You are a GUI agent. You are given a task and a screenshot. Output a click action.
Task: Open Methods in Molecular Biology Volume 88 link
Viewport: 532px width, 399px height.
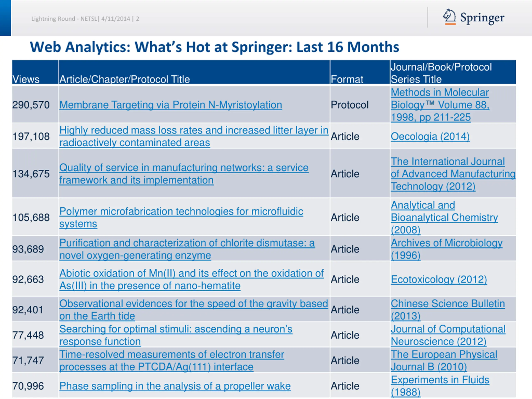[x=440, y=105]
